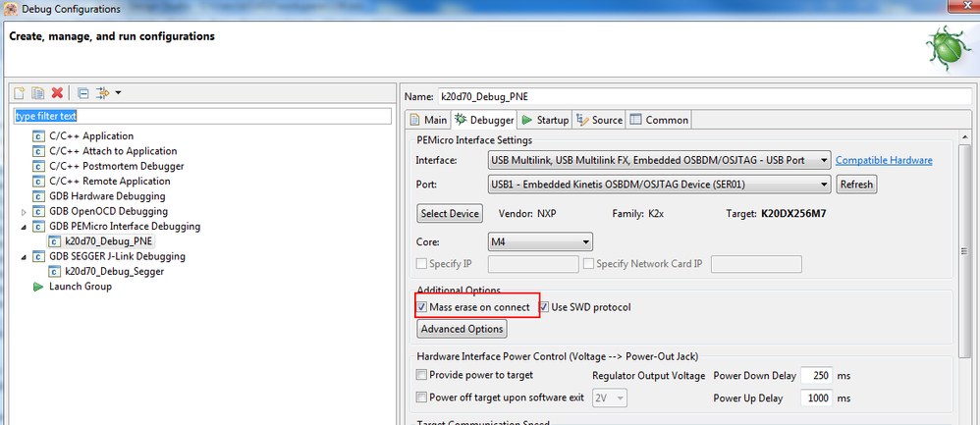Collapse GDB PEMicro Interface Debugging node
This screenshot has width=980, height=425.
click(24, 227)
